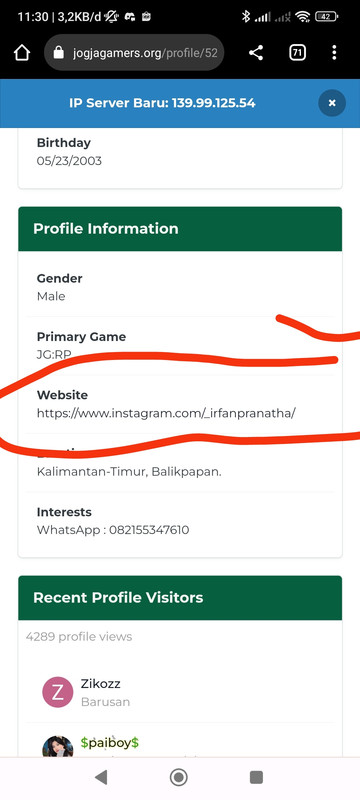Tap the Android back navigation button
This screenshot has height=800, width=360.
pyautogui.click(x=101, y=778)
